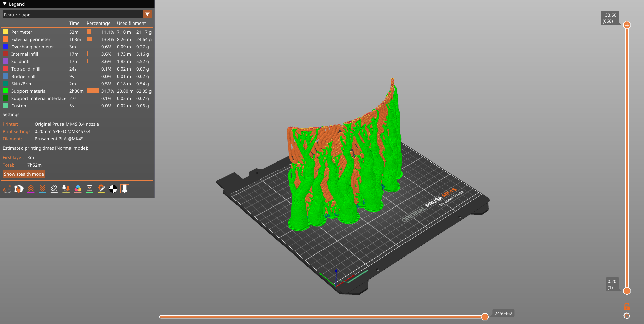Toggle External perimeter visibility
The width and height of the screenshot is (644, 324).
(77, 39)
